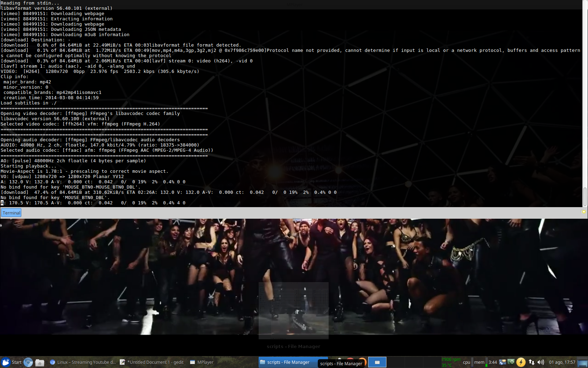Open the home folder launcher
Screen dimensions: 588x368
tap(40, 362)
